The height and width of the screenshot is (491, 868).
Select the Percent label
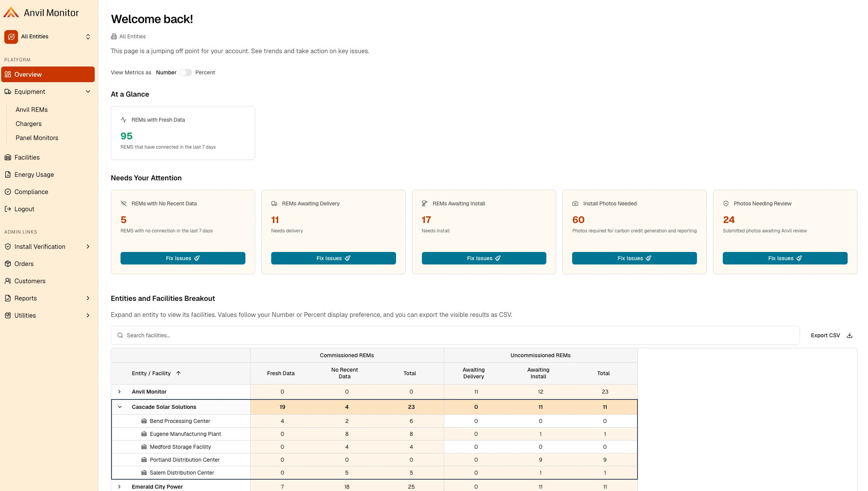(205, 72)
